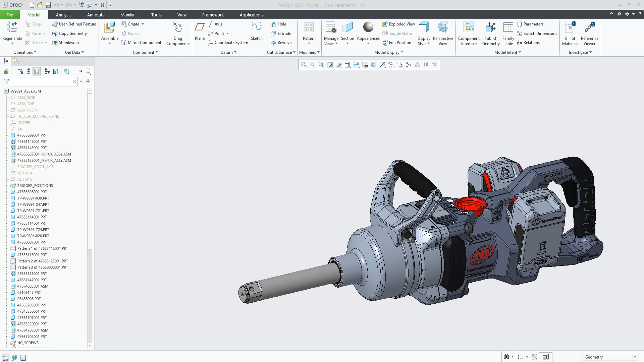Toggle Perspective View
This screenshot has height=362, width=644.
point(443,34)
